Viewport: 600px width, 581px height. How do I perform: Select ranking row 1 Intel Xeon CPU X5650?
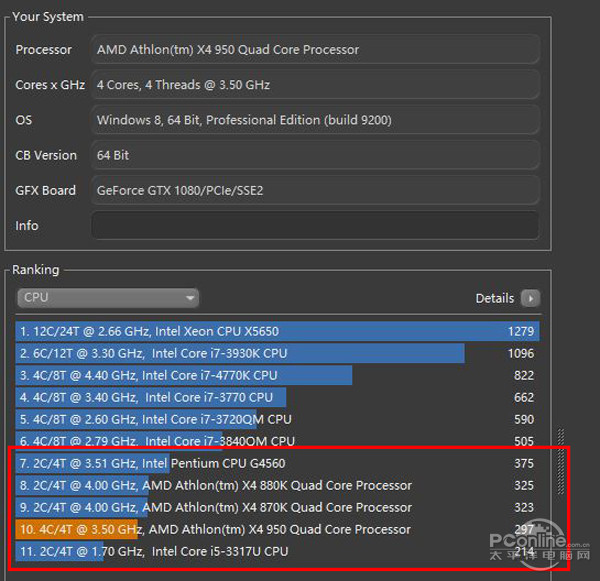277,331
